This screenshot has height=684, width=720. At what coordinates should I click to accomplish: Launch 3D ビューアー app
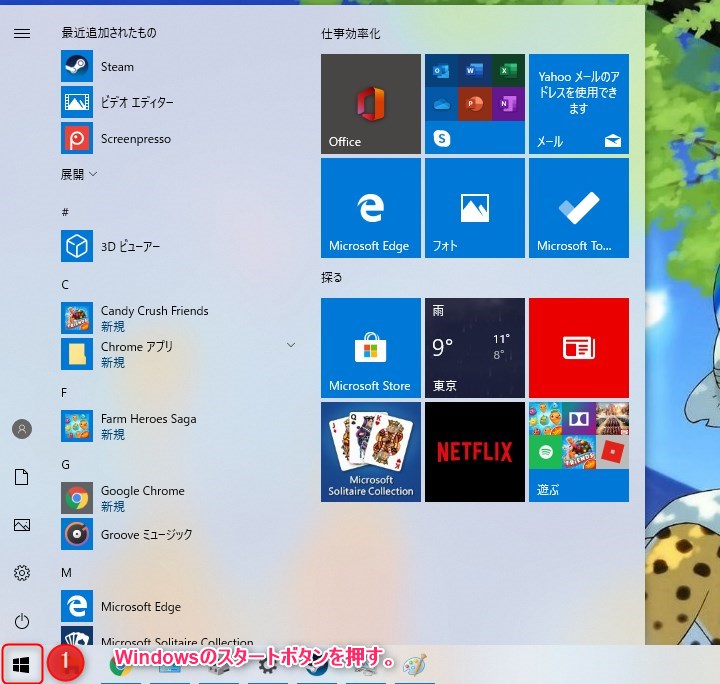[179, 246]
